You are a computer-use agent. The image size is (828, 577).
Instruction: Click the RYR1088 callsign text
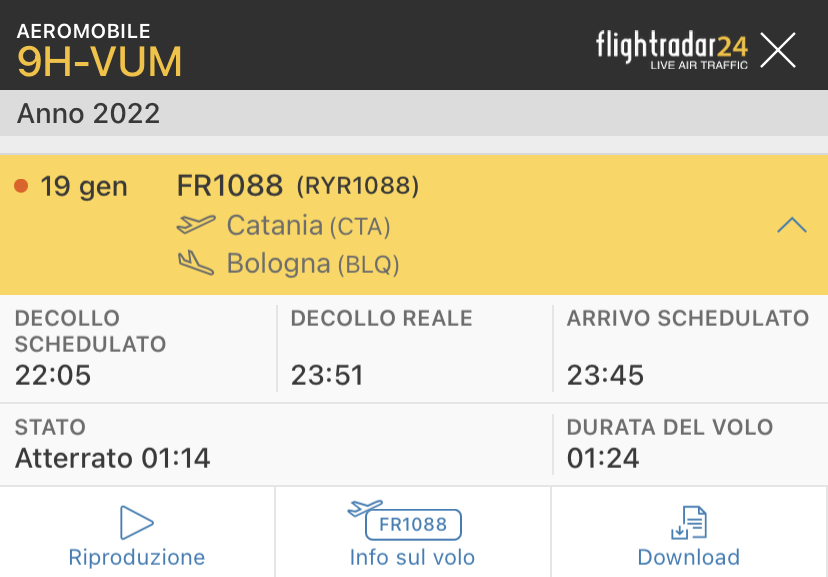[x=357, y=186]
